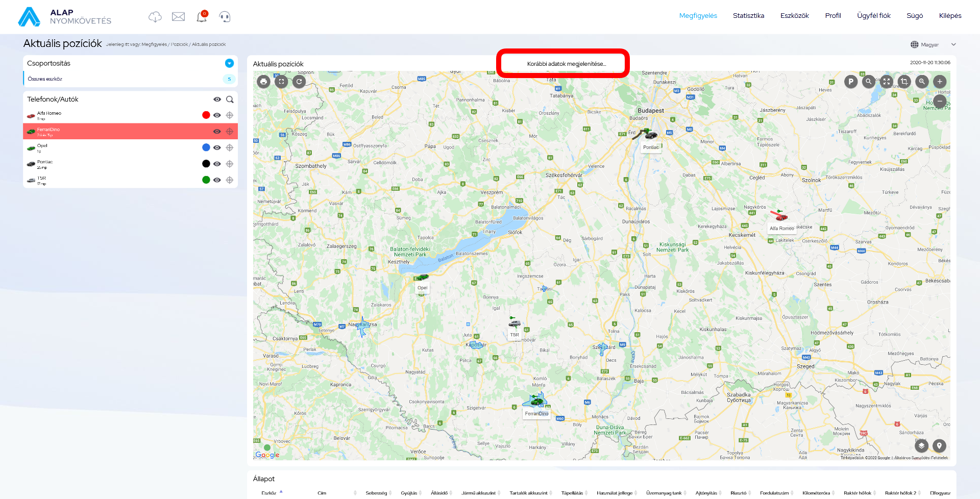Viewport: 980px width, 499px height.
Task: Click the green T5R color swatch
Action: [x=206, y=180]
